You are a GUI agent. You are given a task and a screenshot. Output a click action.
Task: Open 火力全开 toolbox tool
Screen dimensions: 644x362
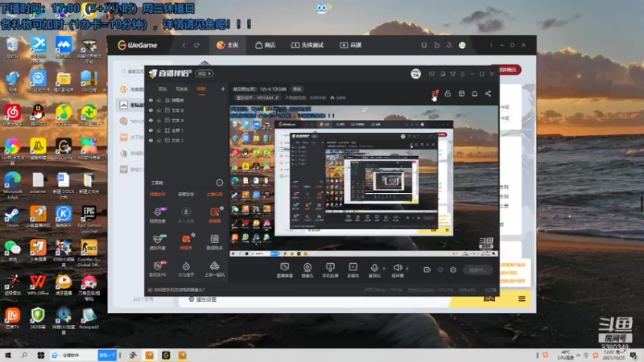pos(186,269)
